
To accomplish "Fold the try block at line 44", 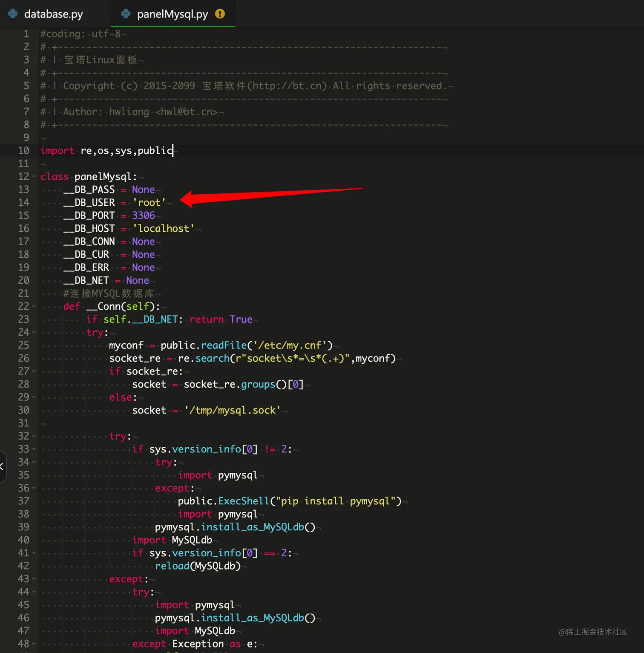I will (34, 592).
